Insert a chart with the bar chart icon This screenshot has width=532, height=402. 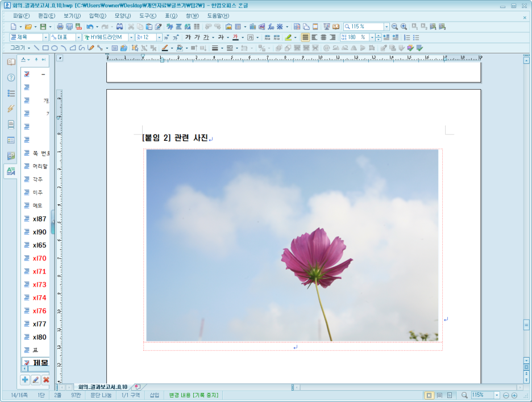[x=253, y=27]
